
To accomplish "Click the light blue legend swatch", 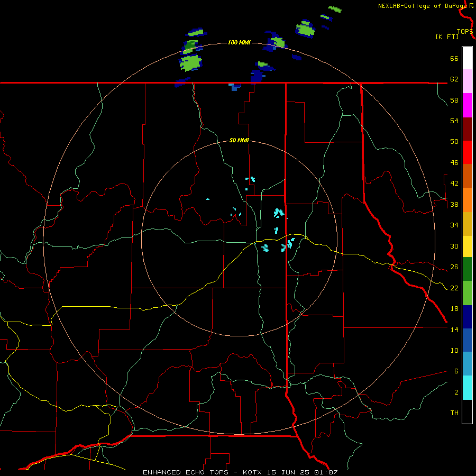I will tap(467, 364).
